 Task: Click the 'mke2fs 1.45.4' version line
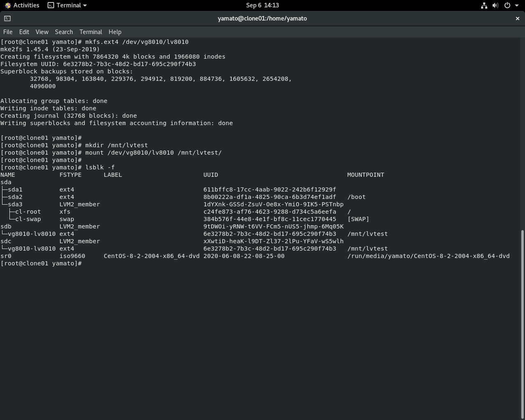tap(50, 49)
